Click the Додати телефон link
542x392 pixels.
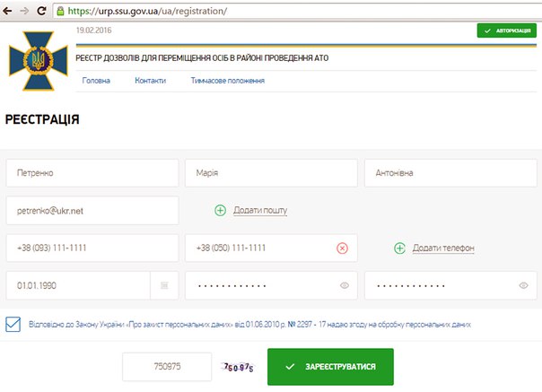pos(443,248)
